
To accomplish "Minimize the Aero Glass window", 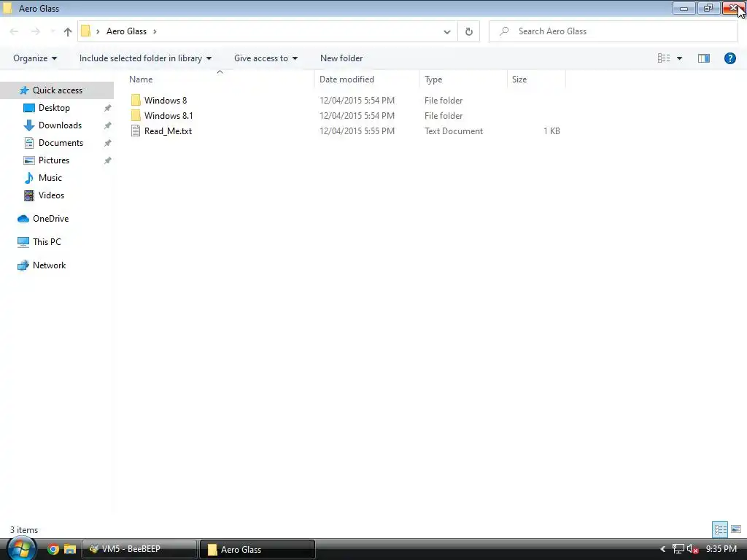I will (x=684, y=8).
